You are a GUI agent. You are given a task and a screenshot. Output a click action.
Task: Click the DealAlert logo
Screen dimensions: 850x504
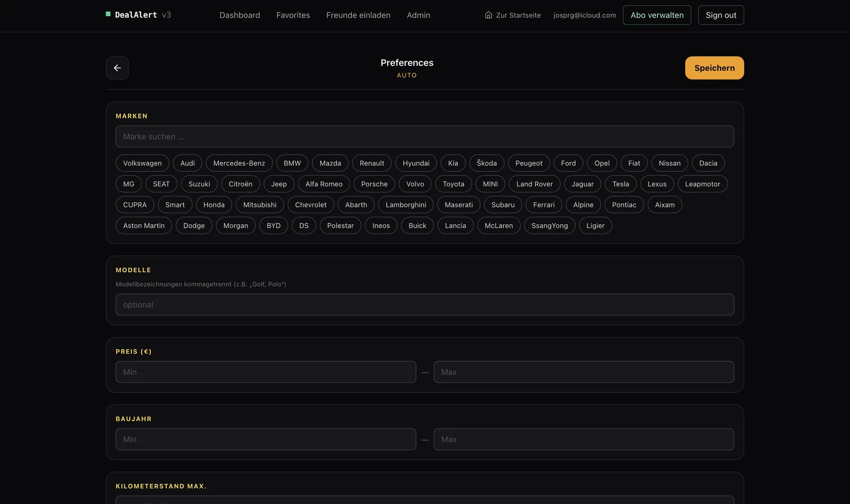[138, 15]
